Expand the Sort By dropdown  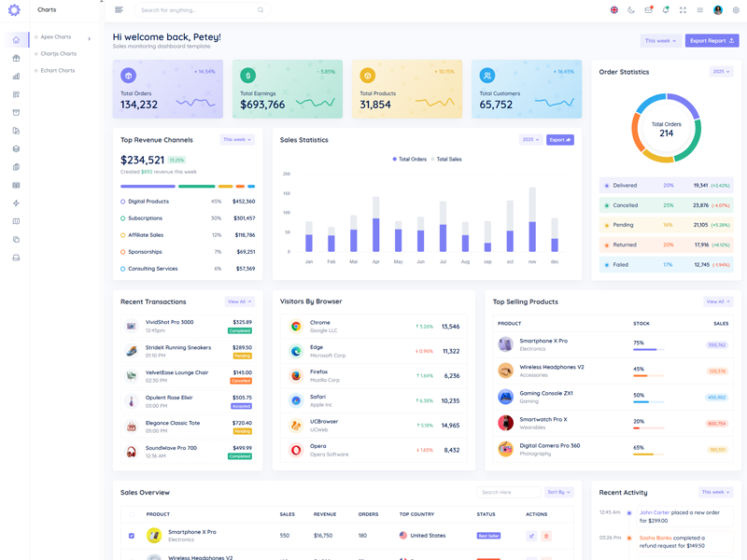[559, 492]
